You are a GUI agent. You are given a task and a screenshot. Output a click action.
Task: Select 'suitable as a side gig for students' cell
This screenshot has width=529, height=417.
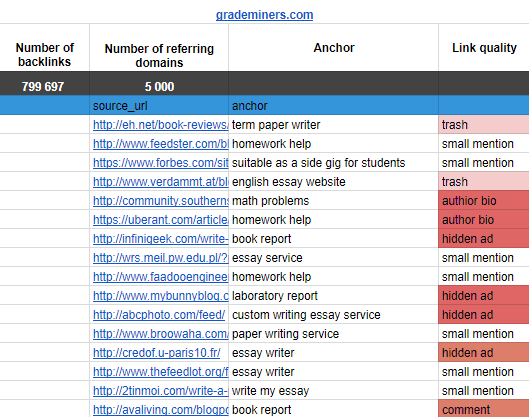pos(334,163)
